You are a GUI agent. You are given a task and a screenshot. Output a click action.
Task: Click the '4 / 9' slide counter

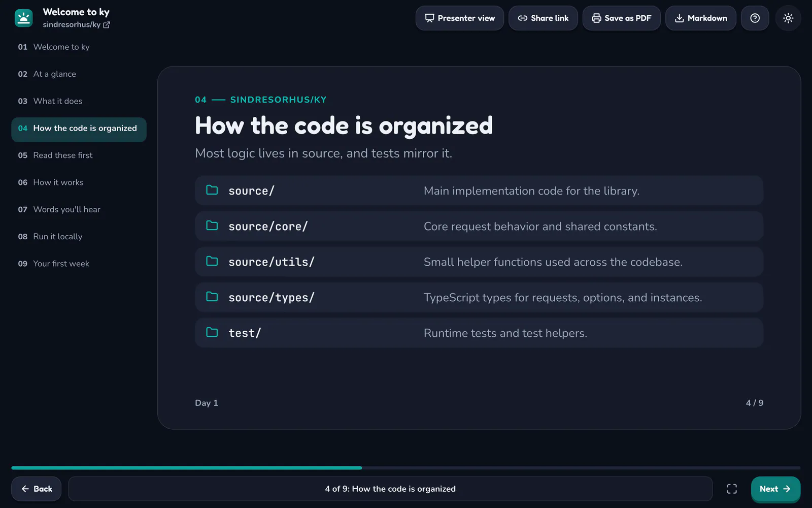coord(755,403)
